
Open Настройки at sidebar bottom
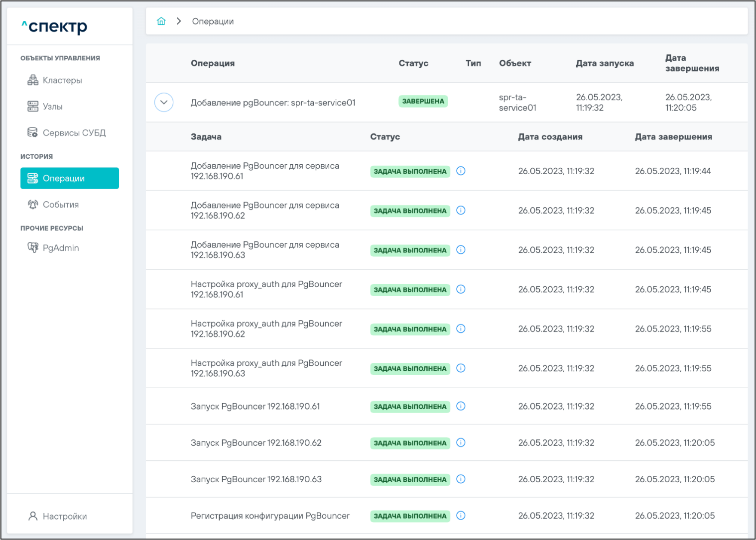tap(64, 516)
